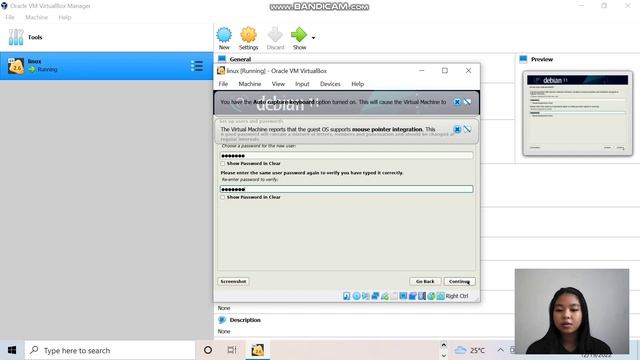The height and width of the screenshot is (360, 640).
Task: Open Devices menu in linux VM window
Action: (330, 84)
